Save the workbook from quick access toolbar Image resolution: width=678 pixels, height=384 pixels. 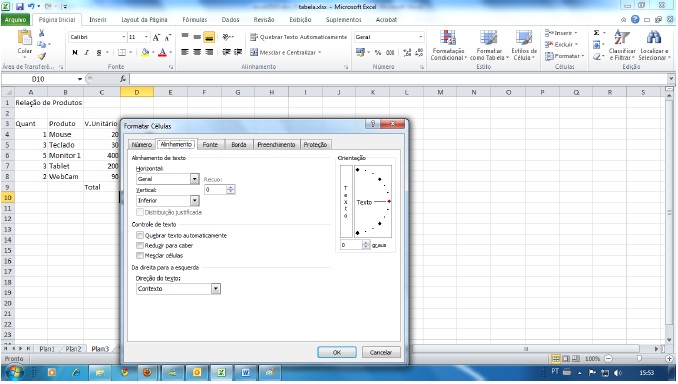tap(19, 6)
